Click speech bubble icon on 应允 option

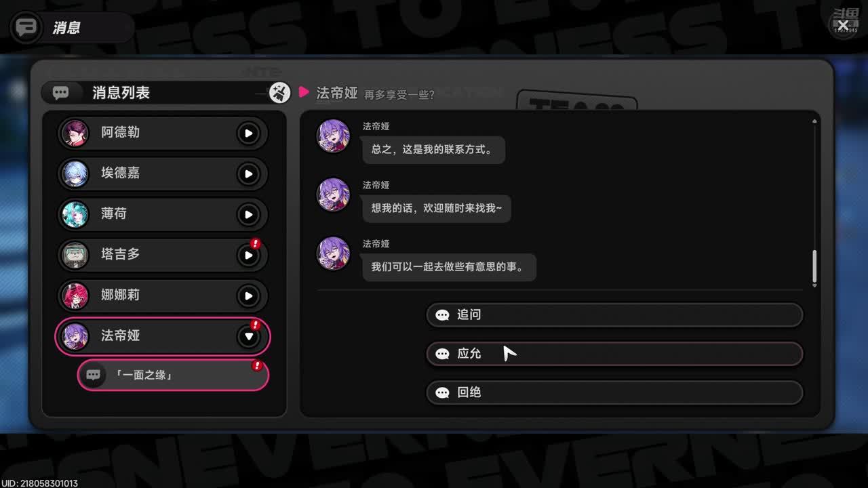pyautogui.click(x=442, y=354)
